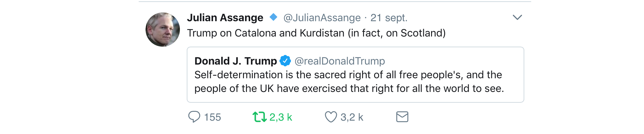Screen dimensions: 644x134
Task: Click empty area of the quoted tweet card
Action: (x=458, y=60)
